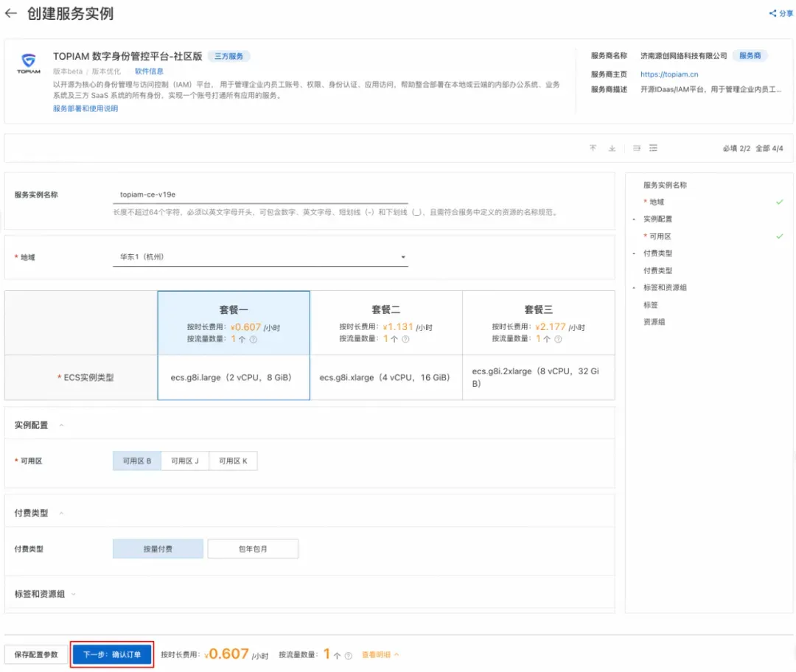Click the 服务商 badge
796x672 pixels.
click(750, 56)
